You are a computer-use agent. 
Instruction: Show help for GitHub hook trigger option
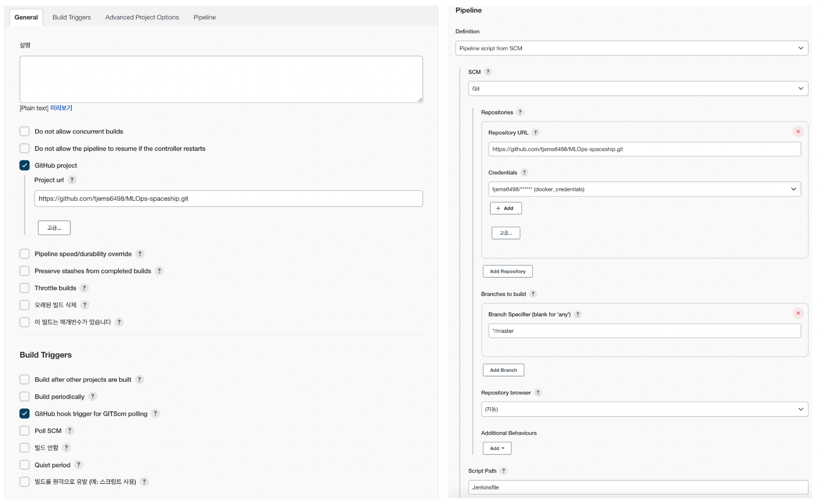point(155,414)
